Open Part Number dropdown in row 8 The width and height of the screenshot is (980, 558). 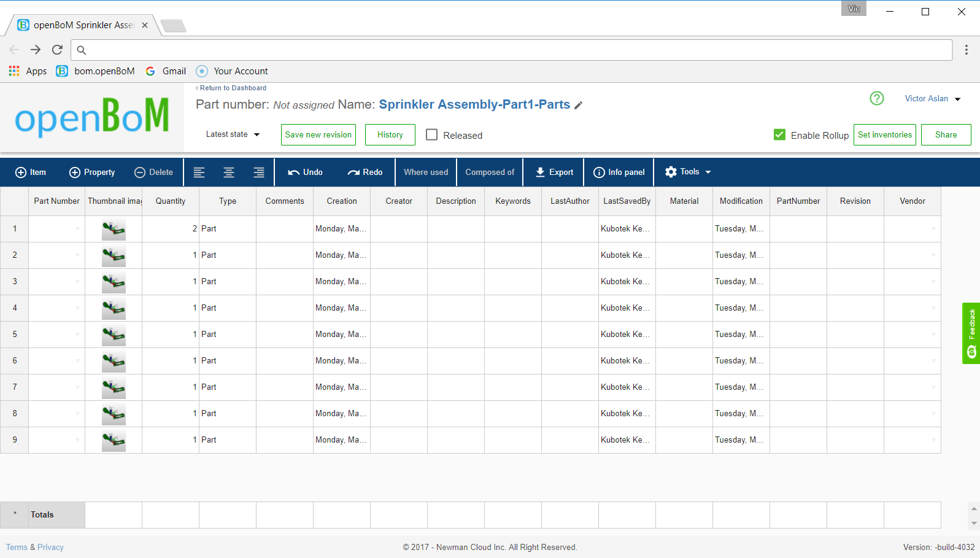pyautogui.click(x=77, y=414)
